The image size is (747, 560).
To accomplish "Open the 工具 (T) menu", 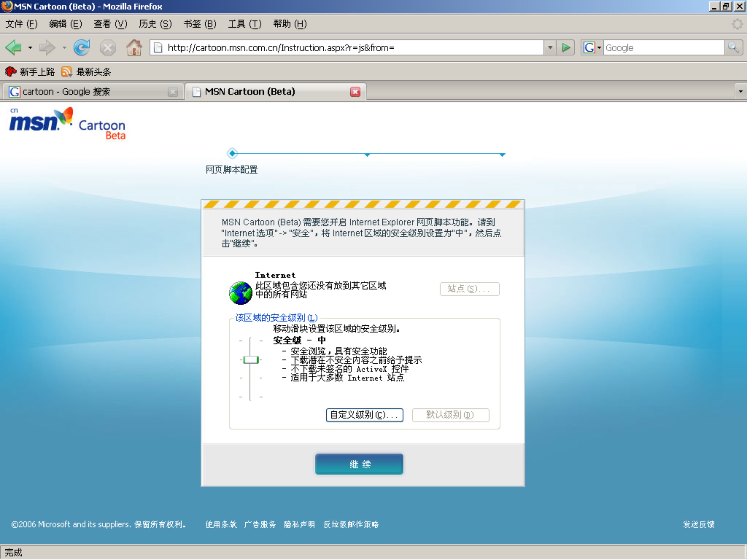I will point(244,24).
